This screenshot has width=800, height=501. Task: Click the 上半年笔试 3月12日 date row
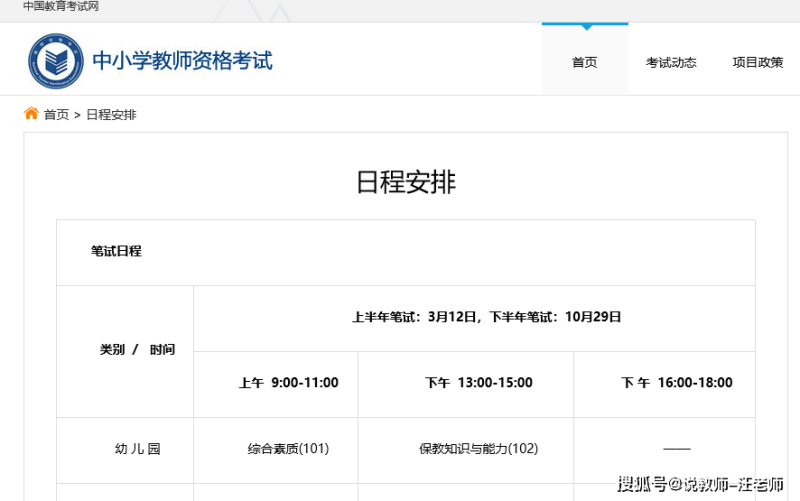tap(487, 317)
